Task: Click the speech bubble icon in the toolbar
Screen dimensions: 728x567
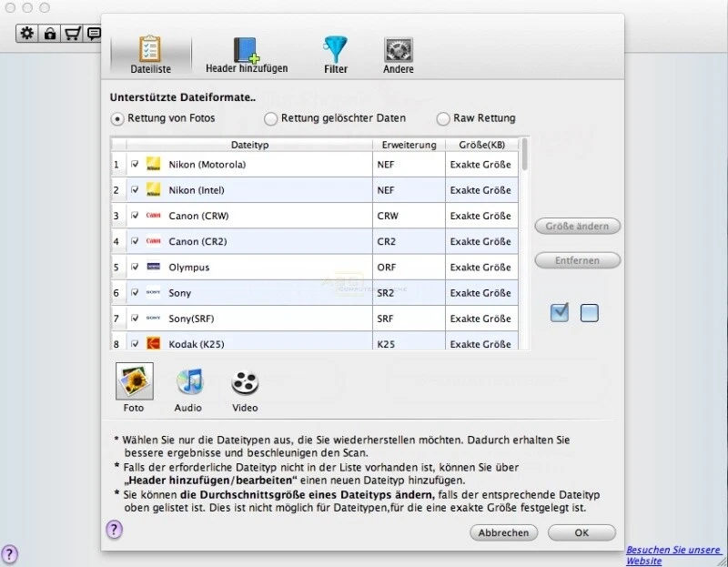Action: click(95, 33)
